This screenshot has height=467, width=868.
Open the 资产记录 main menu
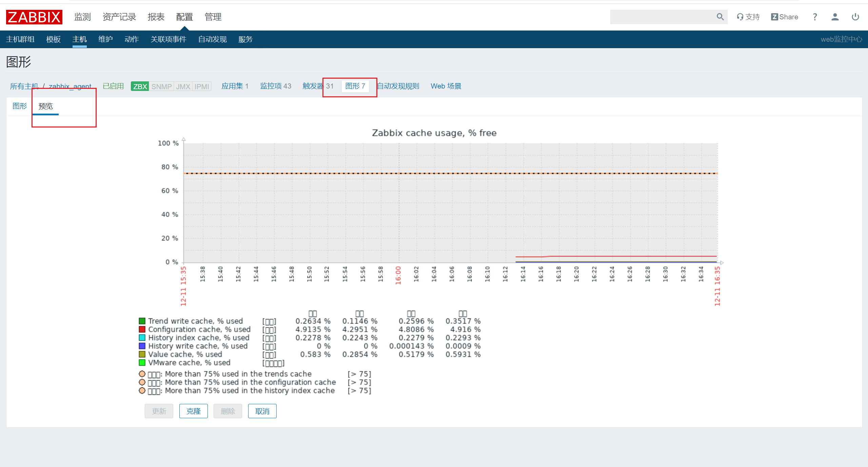click(x=119, y=17)
